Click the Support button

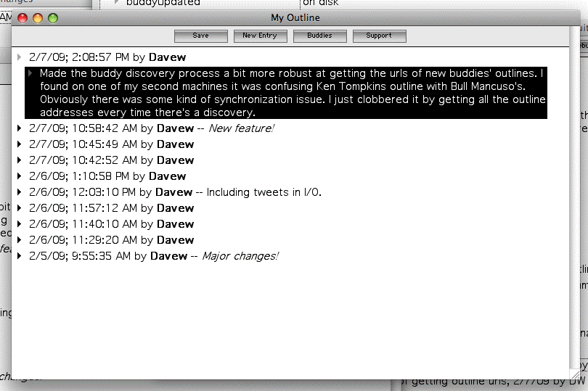(x=379, y=36)
